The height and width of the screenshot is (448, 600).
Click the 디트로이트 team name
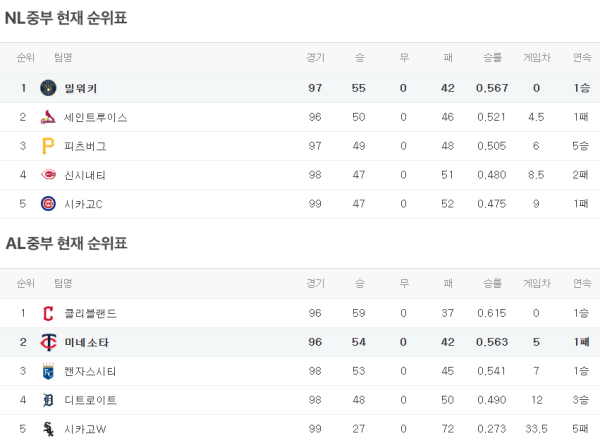(x=90, y=400)
